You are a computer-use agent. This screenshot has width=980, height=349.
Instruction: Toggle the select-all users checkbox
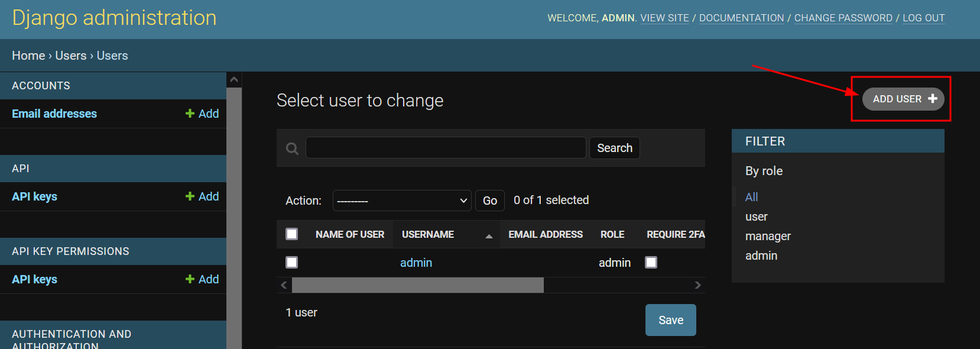point(292,234)
